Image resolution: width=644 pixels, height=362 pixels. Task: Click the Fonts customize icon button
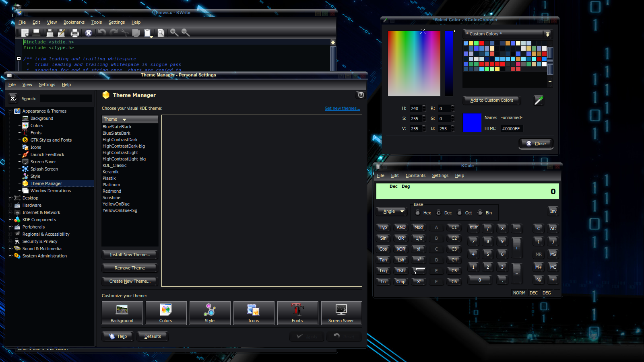point(297,313)
